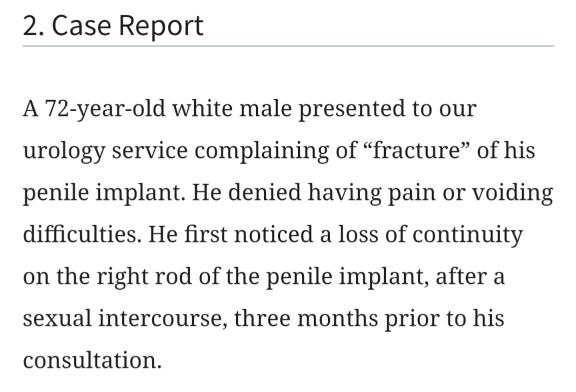
Task: Click the word "right" before "rod"
Action: pyautogui.click(x=122, y=276)
